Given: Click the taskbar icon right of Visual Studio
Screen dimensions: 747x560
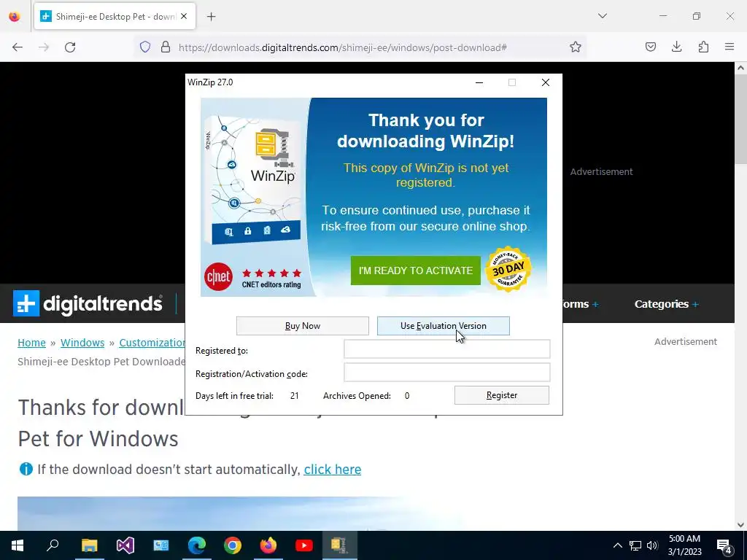Looking at the screenshot, I should [160, 545].
